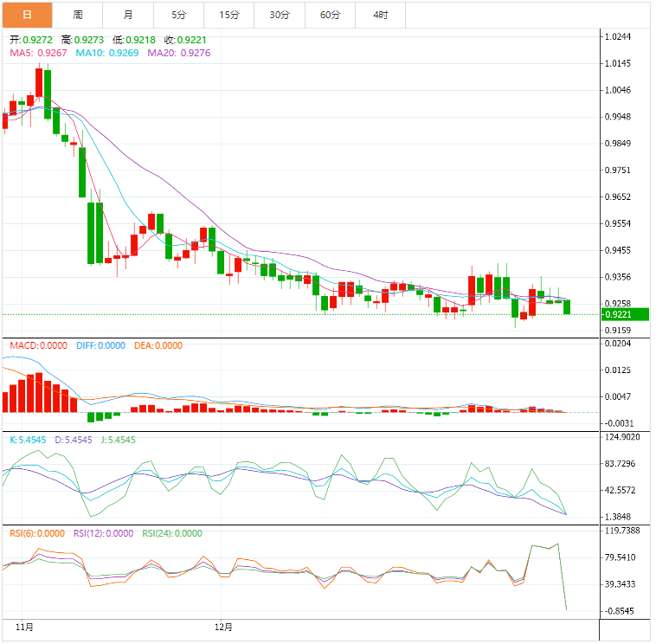Click the 39.3433 RSI axis value

(621, 585)
